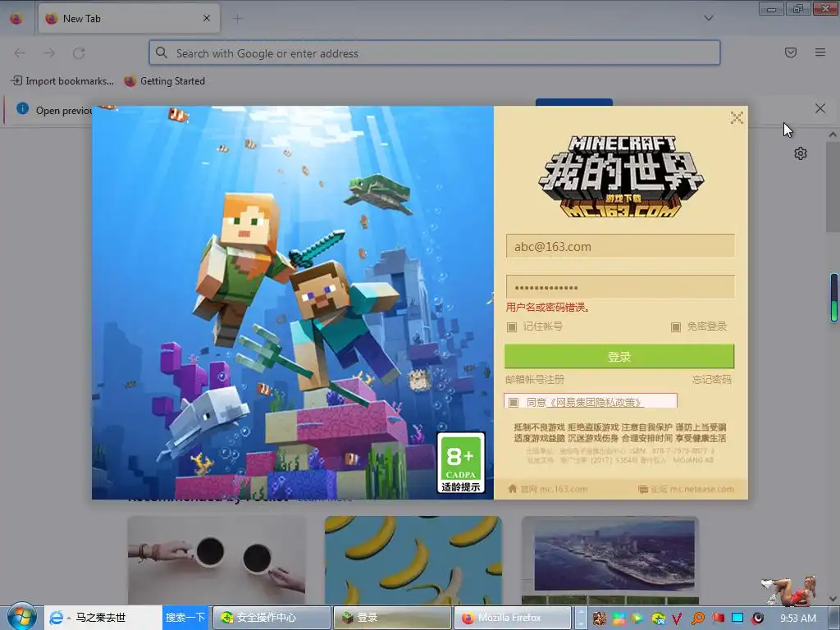This screenshot has width=840, height=630.
Task: Open the Save to Pocket icon in Firefox toolbar
Action: pos(790,52)
